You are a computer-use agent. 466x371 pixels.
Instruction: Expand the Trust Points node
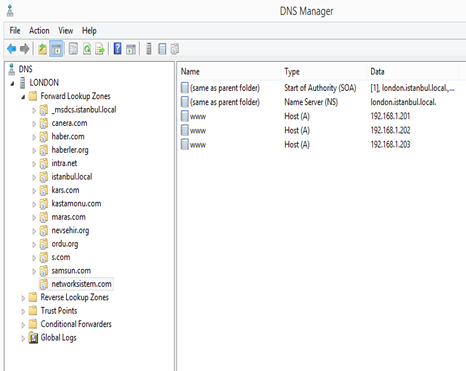tap(23, 311)
